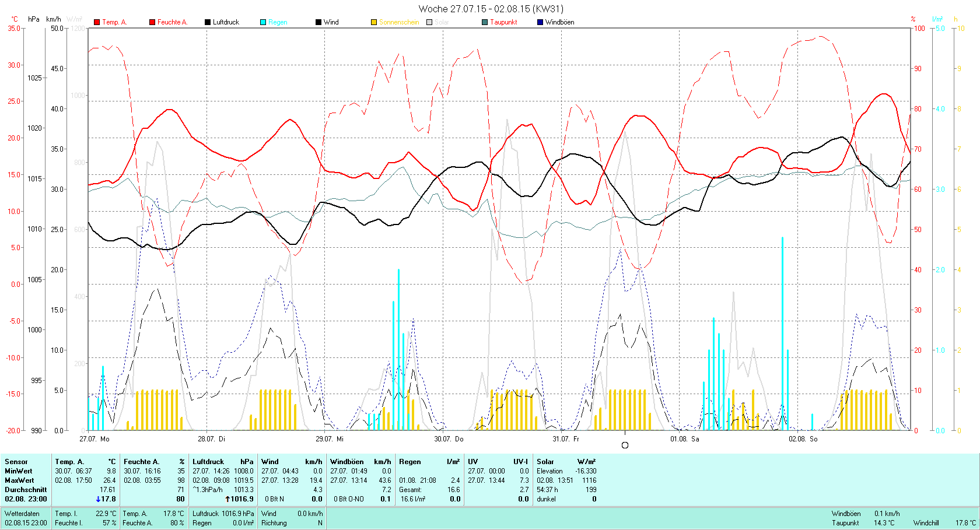Click the blue falling-trend arrow beside 17.8
Viewport: 980px width, 530px height.
click(98, 499)
